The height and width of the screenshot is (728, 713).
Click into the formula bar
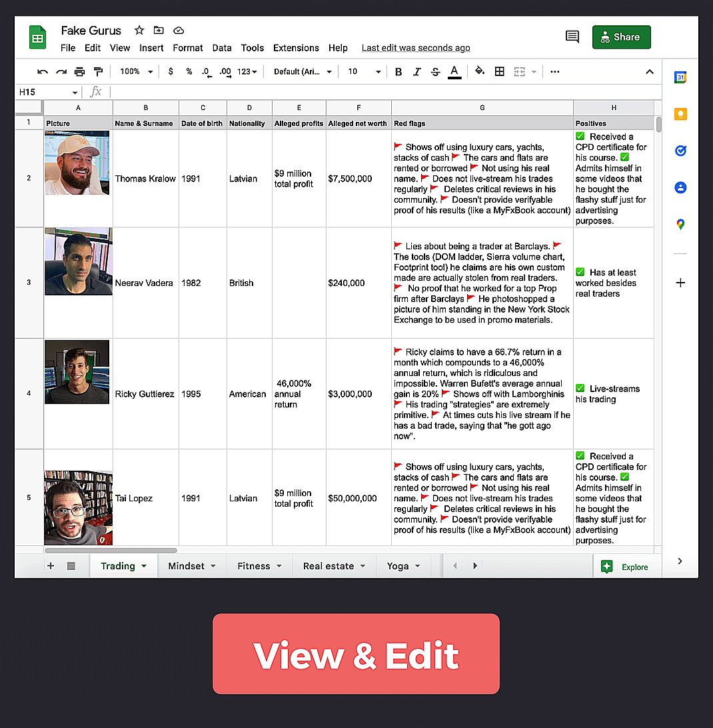pyautogui.click(x=385, y=92)
